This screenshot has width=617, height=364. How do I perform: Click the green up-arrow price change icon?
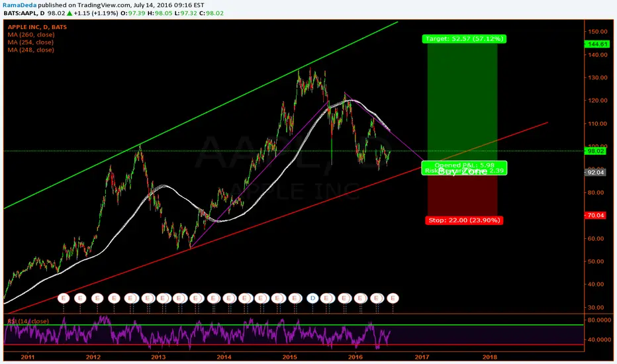pos(70,13)
